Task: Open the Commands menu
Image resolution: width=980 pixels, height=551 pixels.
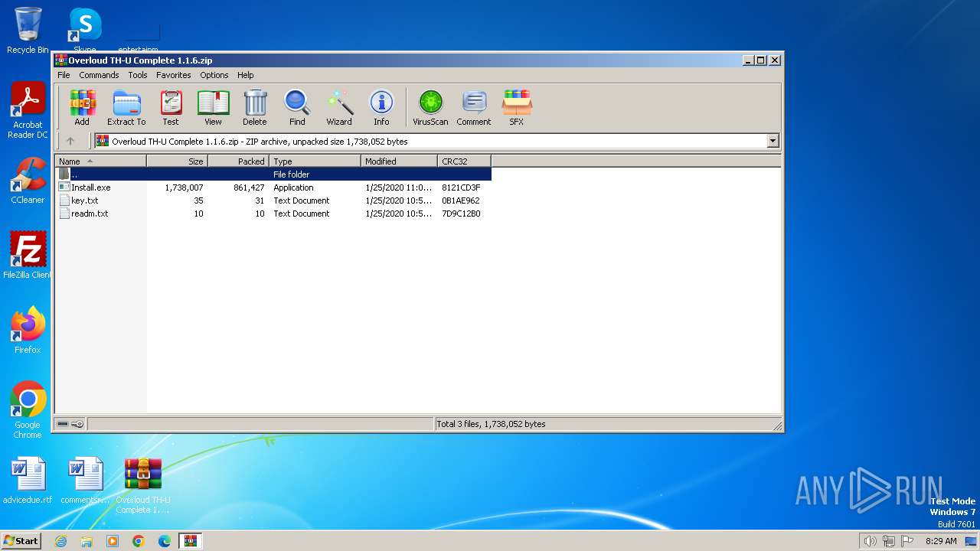Action: tap(99, 75)
